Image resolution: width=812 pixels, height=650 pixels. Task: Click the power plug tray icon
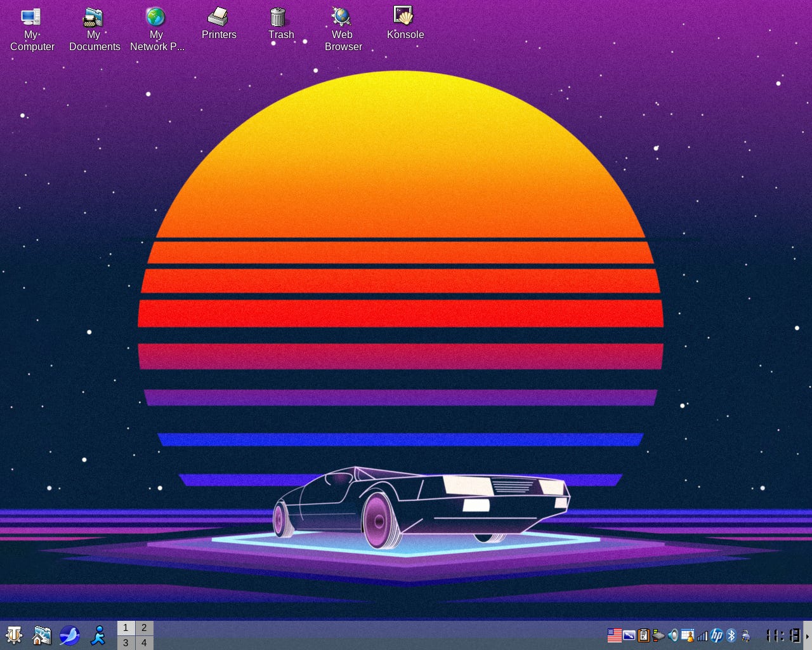click(x=746, y=635)
